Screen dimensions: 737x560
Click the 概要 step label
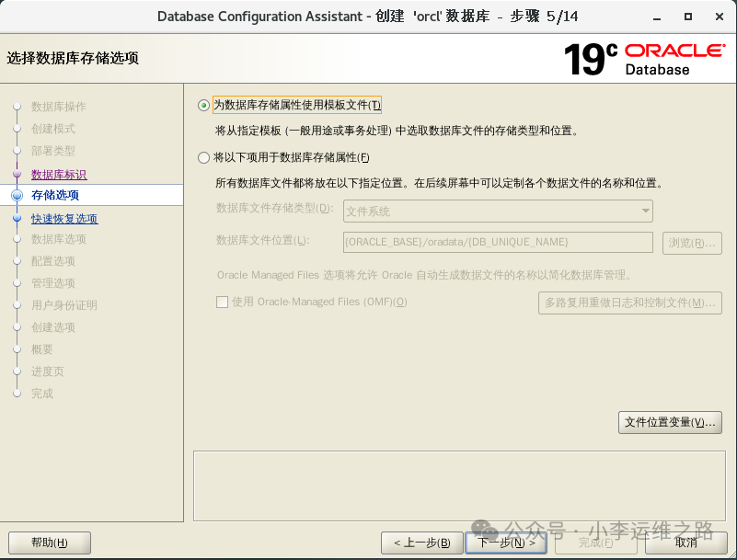(x=41, y=349)
